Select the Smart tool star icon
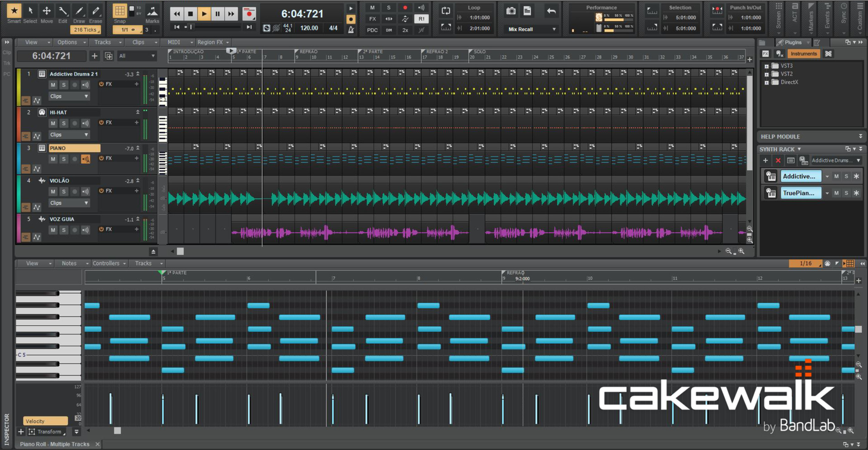868x450 pixels. pyautogui.click(x=14, y=11)
